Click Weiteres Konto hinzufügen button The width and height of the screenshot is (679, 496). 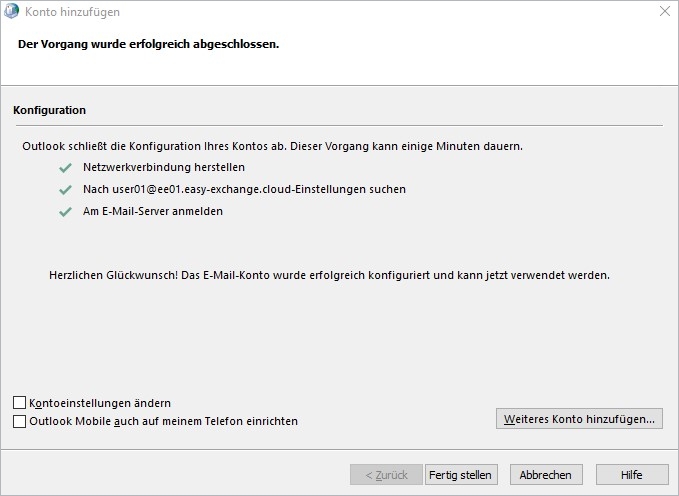pyautogui.click(x=579, y=419)
